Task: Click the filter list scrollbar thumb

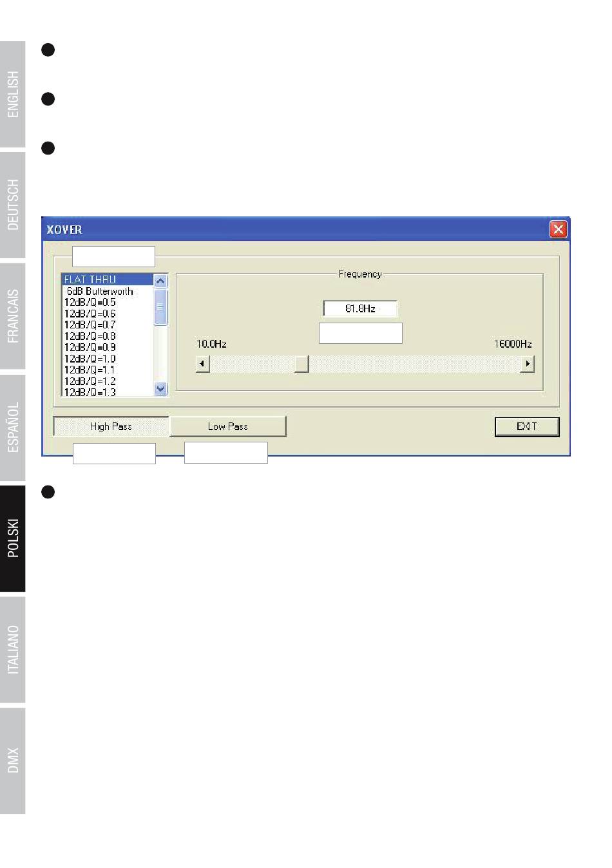Action: 161,307
